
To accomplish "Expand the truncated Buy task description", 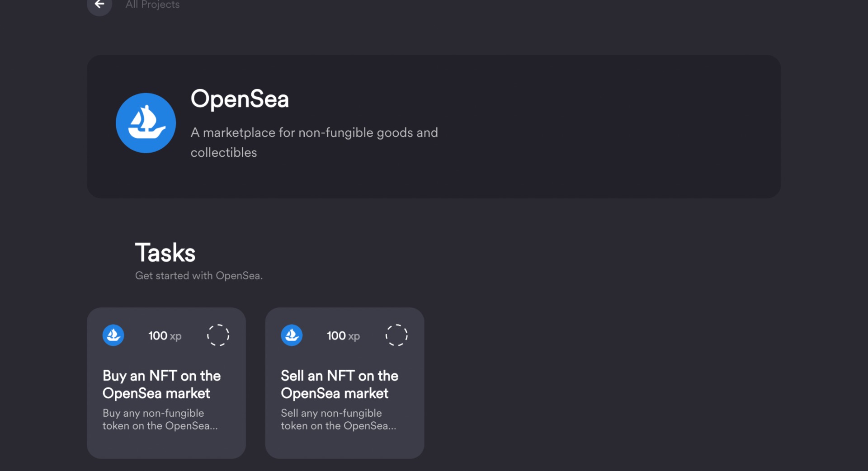I will tap(160, 419).
